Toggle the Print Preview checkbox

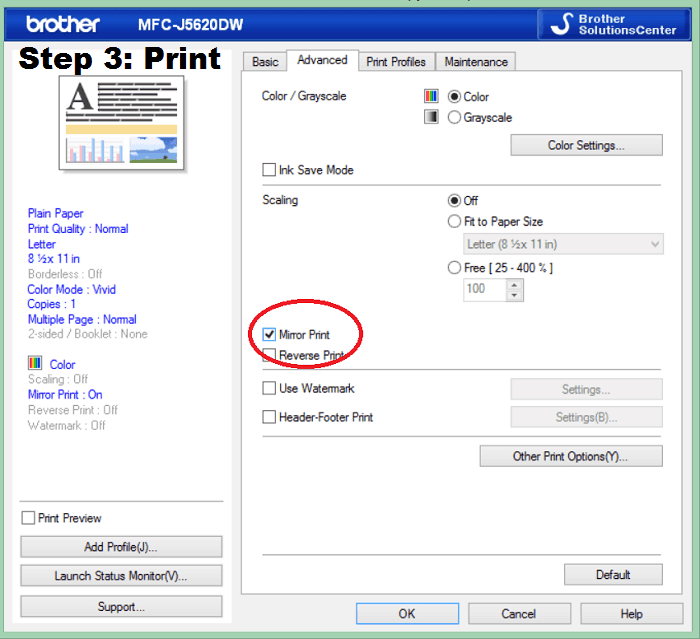point(28,518)
